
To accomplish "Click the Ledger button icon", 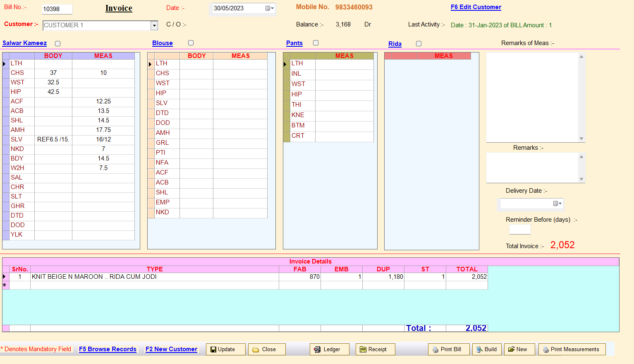I will [317, 350].
